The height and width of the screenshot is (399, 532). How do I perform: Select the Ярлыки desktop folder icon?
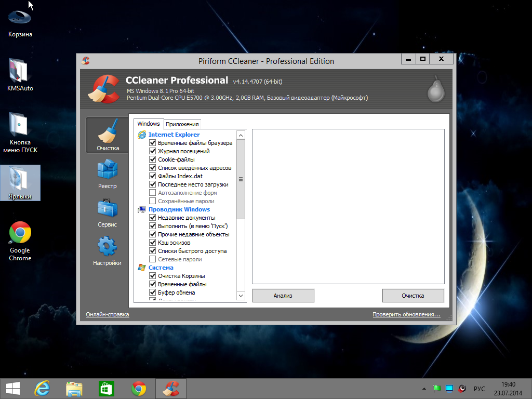20,183
